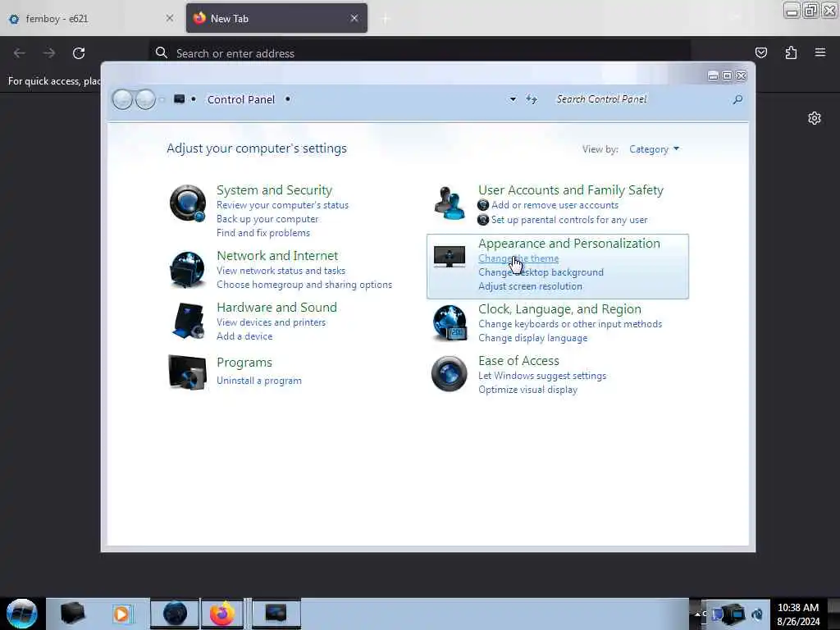Screen dimensions: 840x630
Task: Switch to Firefox from the taskbar
Action: [x=222, y=614]
